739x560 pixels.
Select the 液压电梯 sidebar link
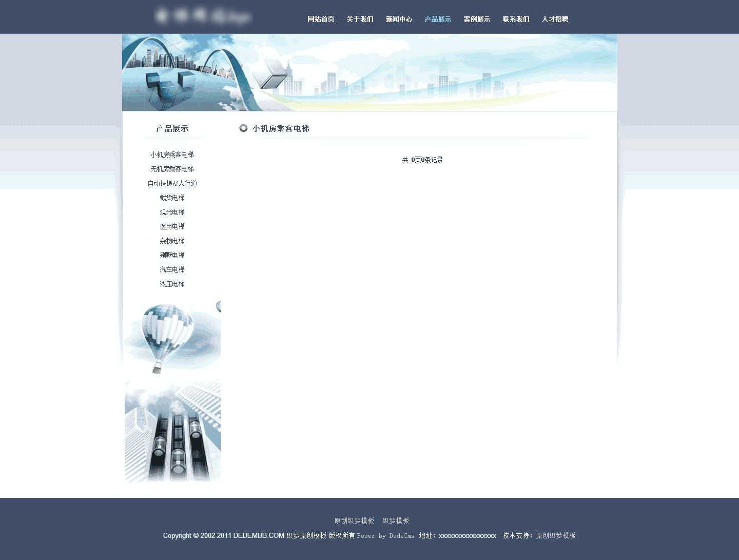[x=172, y=283]
